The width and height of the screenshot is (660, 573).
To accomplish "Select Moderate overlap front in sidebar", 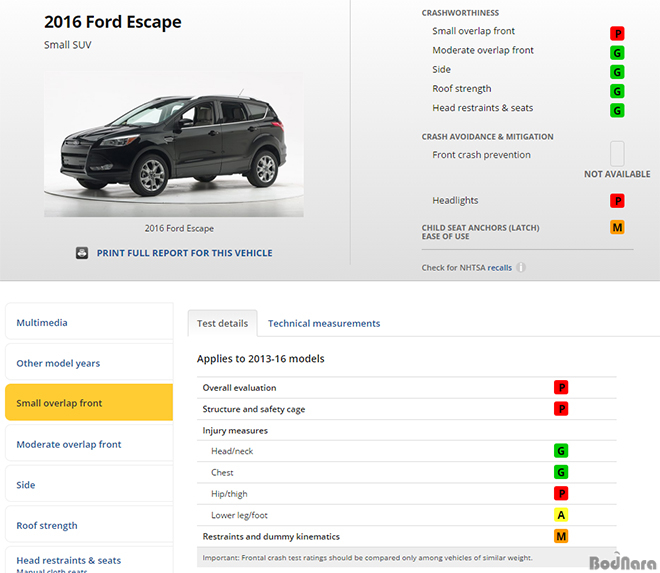I will pyautogui.click(x=89, y=443).
